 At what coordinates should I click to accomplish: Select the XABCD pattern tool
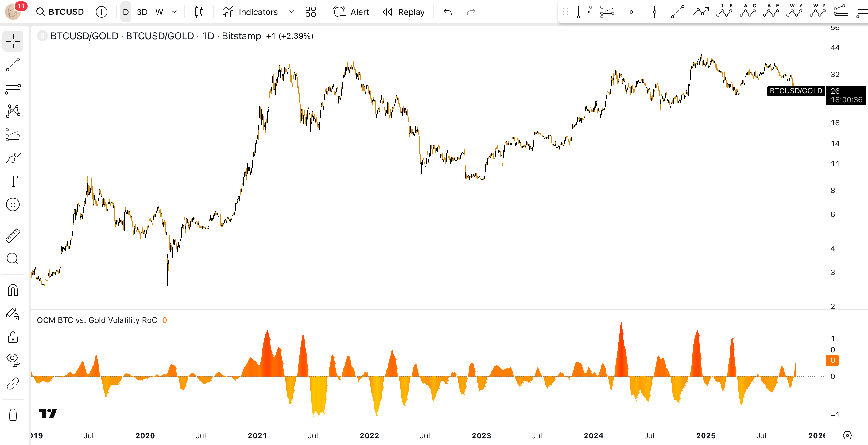coord(13,111)
